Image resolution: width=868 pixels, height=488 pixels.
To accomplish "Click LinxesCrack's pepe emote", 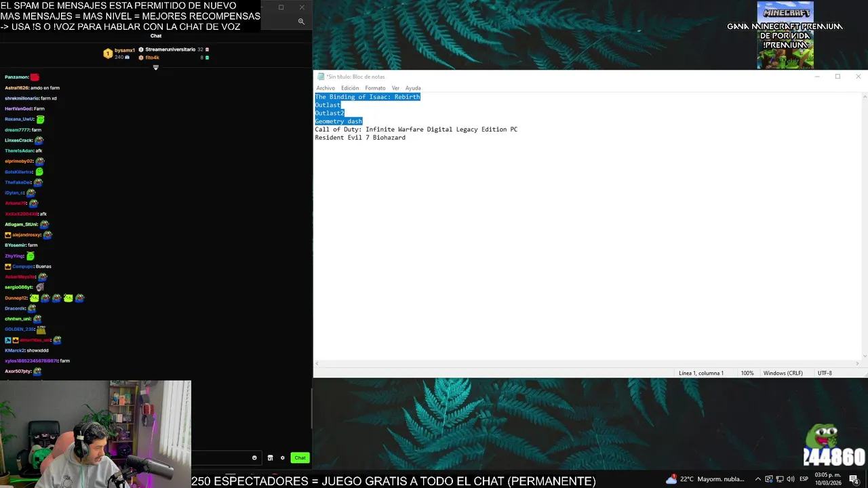I will pos(39,140).
